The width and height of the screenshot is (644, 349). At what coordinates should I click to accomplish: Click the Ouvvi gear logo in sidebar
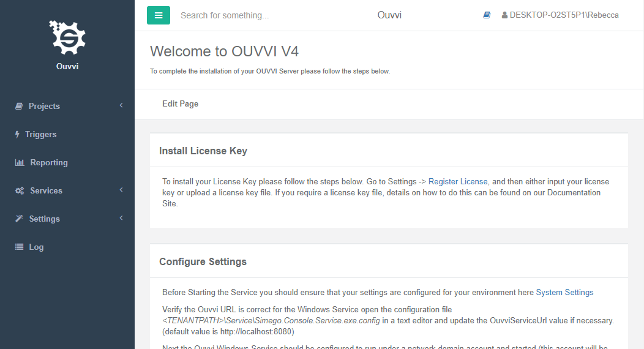(67, 37)
